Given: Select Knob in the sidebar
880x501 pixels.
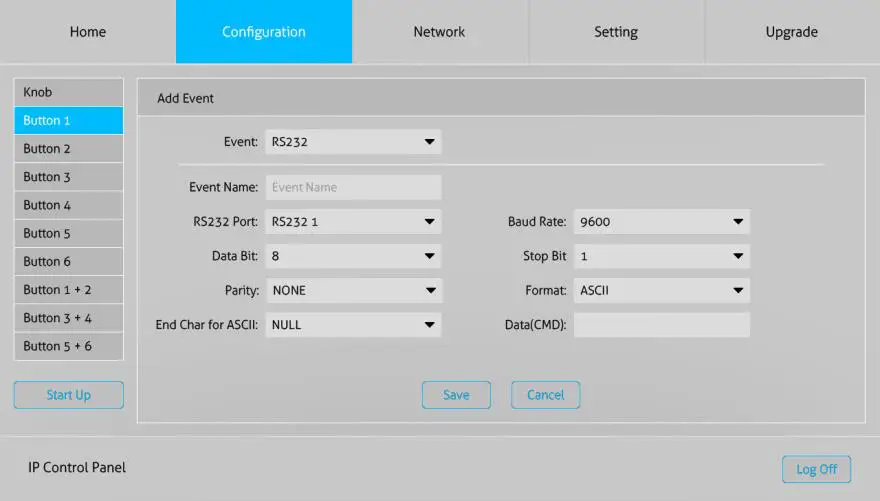Looking at the screenshot, I should [x=68, y=92].
